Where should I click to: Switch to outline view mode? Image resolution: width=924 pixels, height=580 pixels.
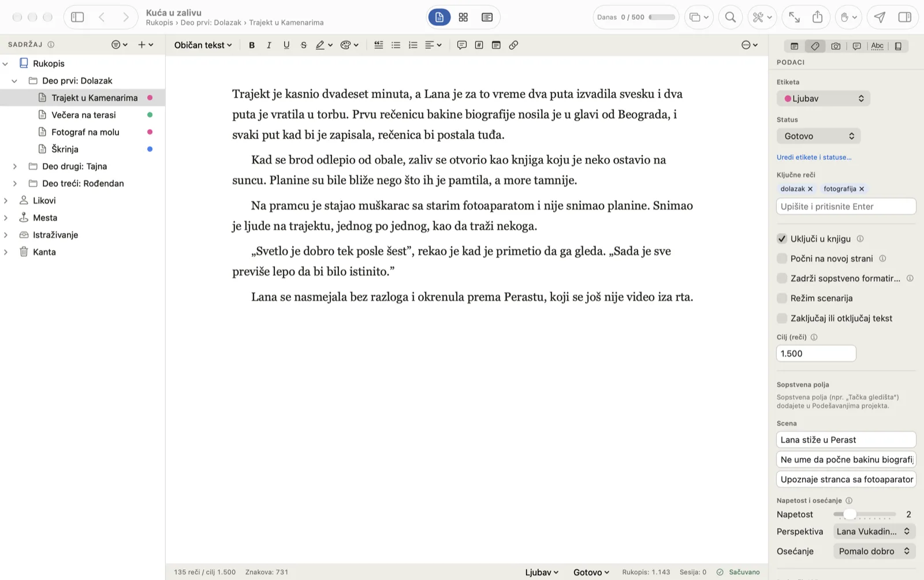coord(487,17)
